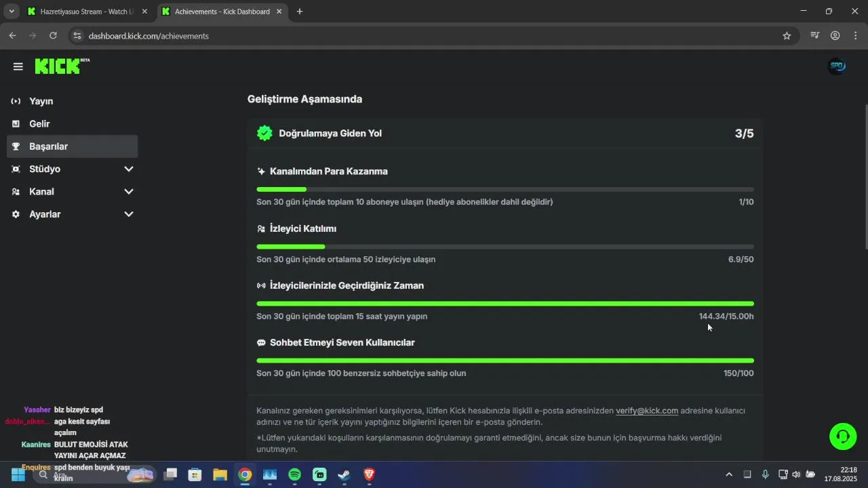Viewport: 868px width, 488px height.
Task: View site information icon in address bar
Action: 77,36
